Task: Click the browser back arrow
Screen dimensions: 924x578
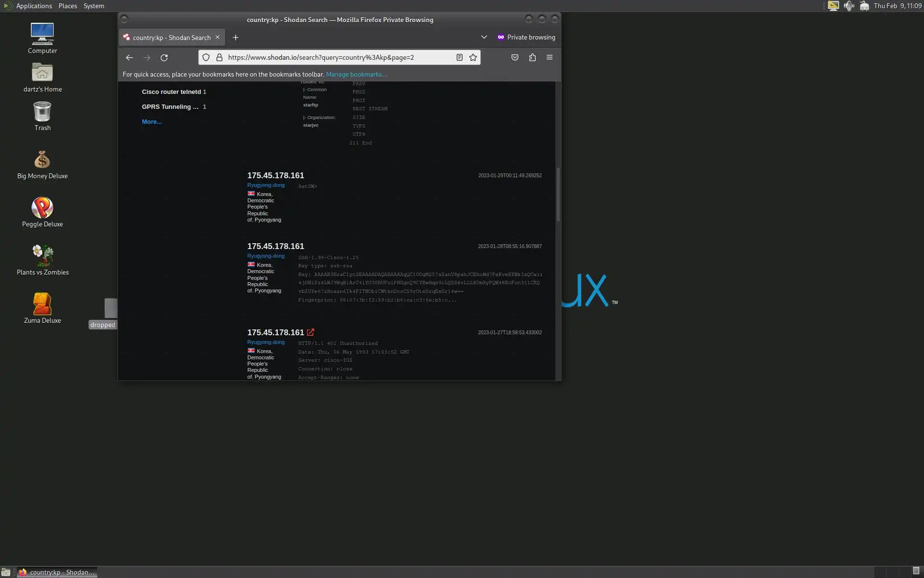Action: click(129, 58)
